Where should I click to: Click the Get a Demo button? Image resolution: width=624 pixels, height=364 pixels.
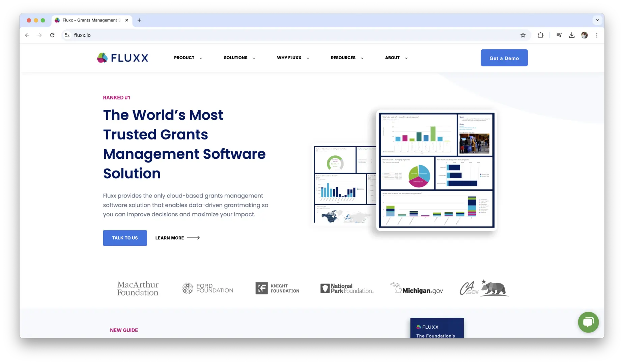pyautogui.click(x=504, y=58)
